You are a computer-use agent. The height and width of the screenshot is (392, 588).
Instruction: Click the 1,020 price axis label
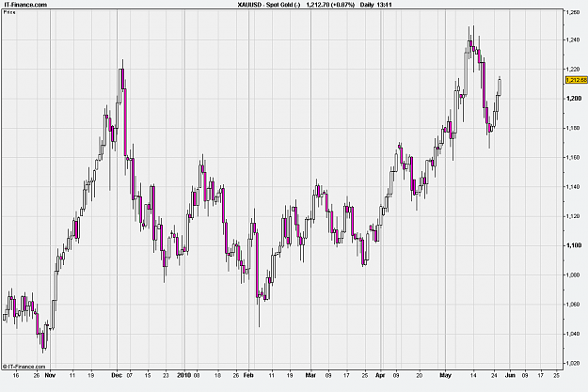tap(573, 363)
